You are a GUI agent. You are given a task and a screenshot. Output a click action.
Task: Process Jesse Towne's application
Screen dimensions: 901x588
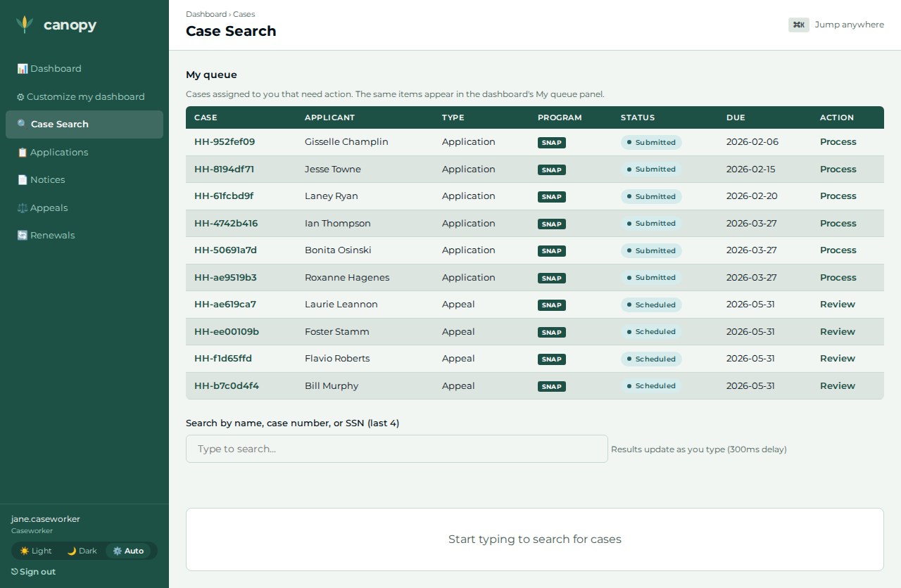coord(838,170)
